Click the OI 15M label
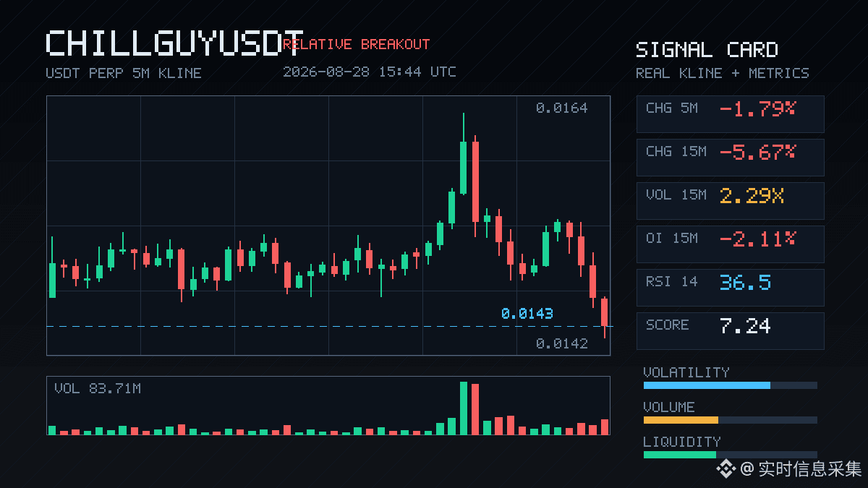 coord(672,238)
